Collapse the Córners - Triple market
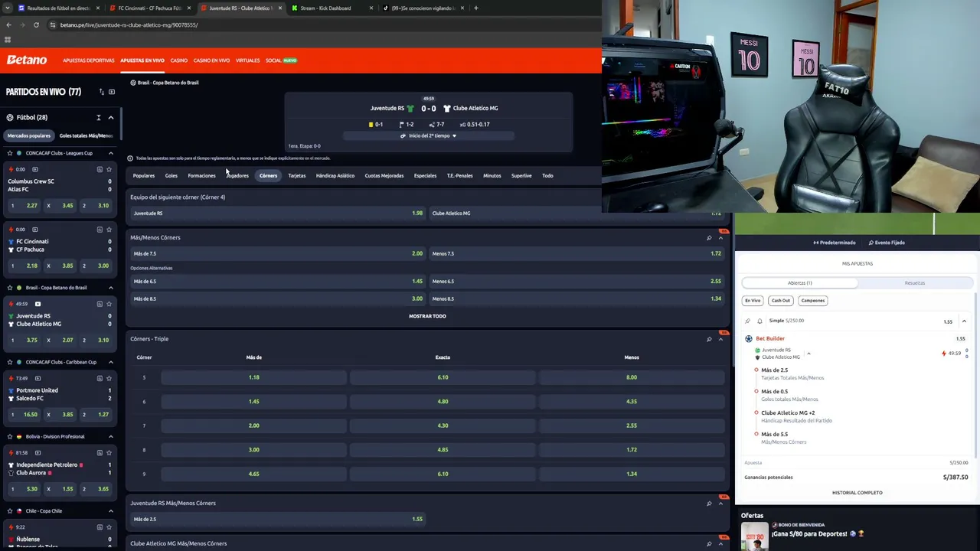Screen dimensions: 980x551 coord(720,339)
